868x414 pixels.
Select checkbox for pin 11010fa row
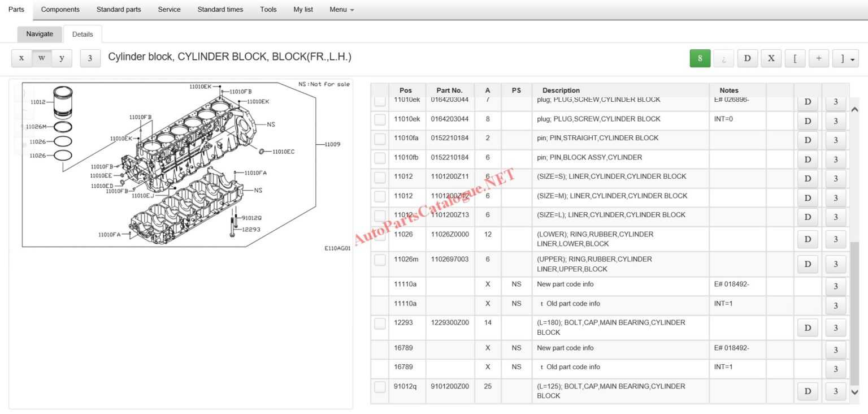click(x=380, y=139)
